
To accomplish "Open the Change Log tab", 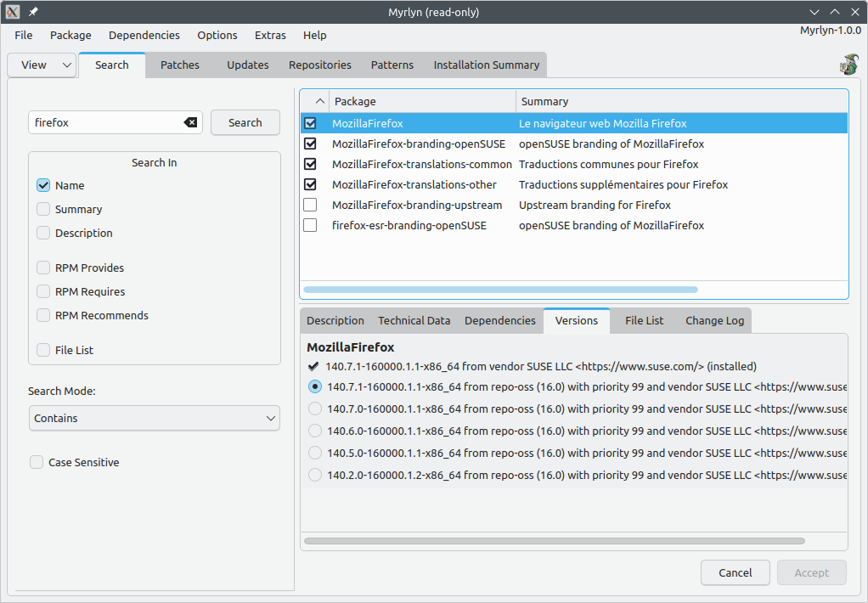I will tap(714, 320).
